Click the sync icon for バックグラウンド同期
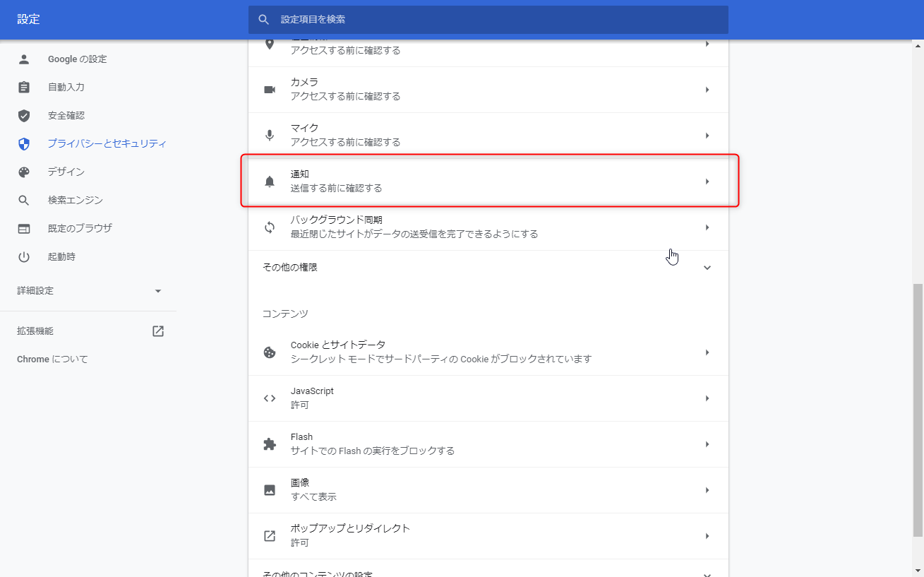Image resolution: width=924 pixels, height=577 pixels. click(x=270, y=227)
